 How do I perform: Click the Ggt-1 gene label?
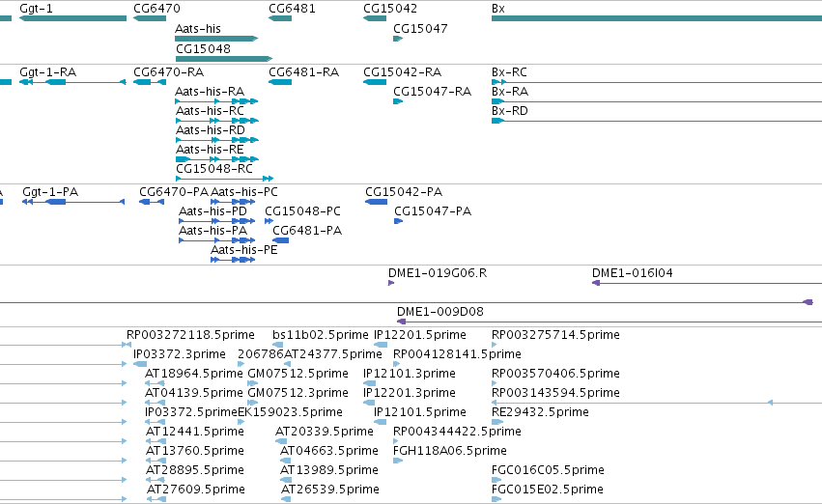(36, 9)
